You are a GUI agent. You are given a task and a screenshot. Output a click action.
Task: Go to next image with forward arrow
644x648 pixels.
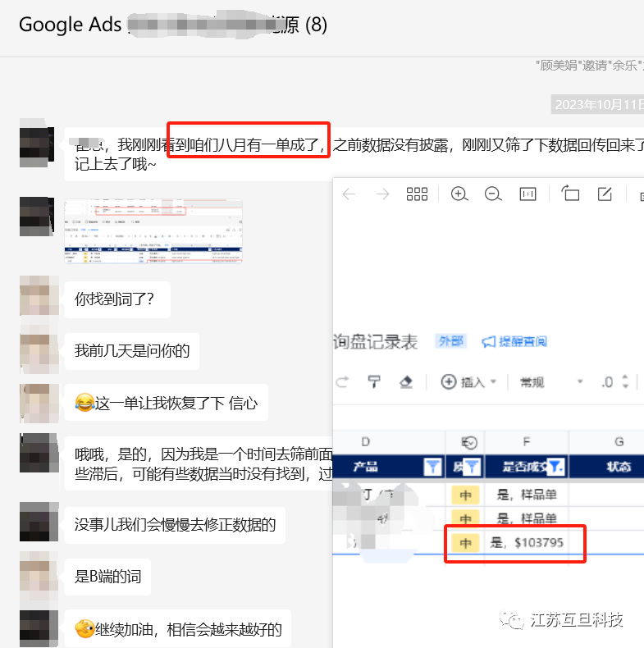(382, 194)
